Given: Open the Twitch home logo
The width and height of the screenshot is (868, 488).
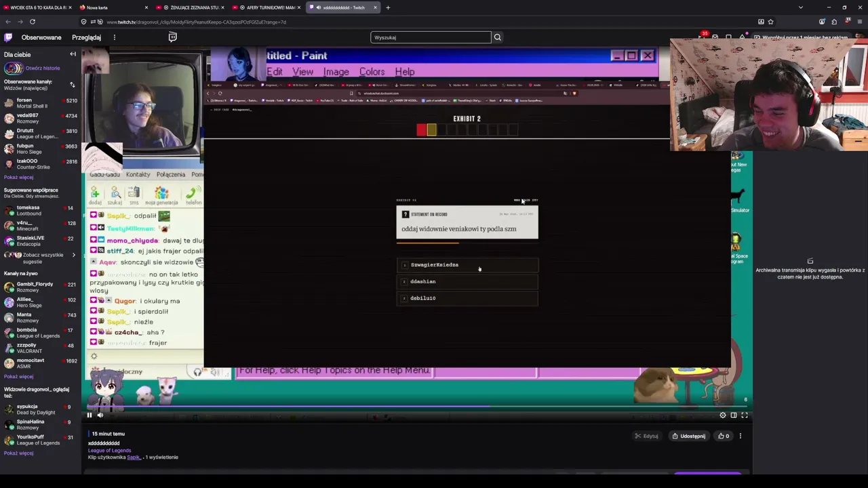Looking at the screenshot, I should tap(8, 37).
